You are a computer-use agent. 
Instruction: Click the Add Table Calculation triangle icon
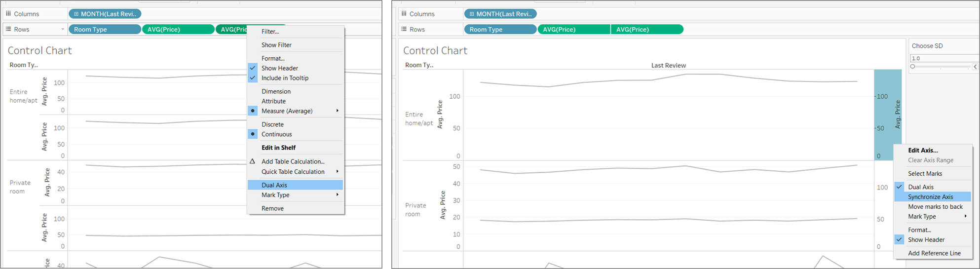253,161
